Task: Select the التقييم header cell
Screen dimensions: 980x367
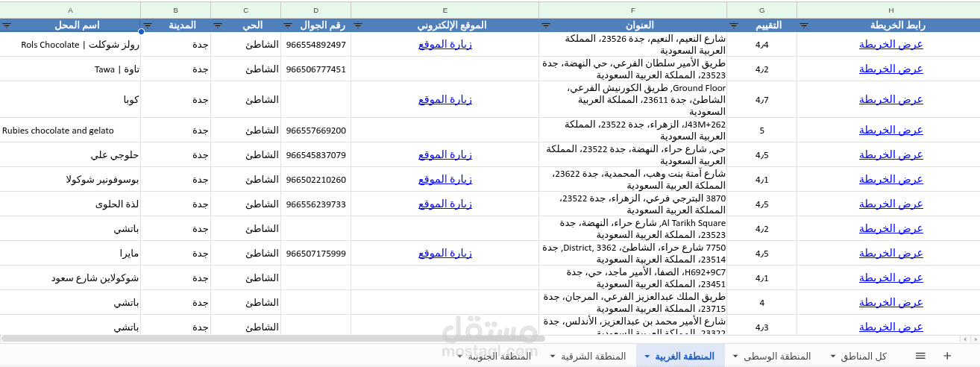Action: (762, 25)
